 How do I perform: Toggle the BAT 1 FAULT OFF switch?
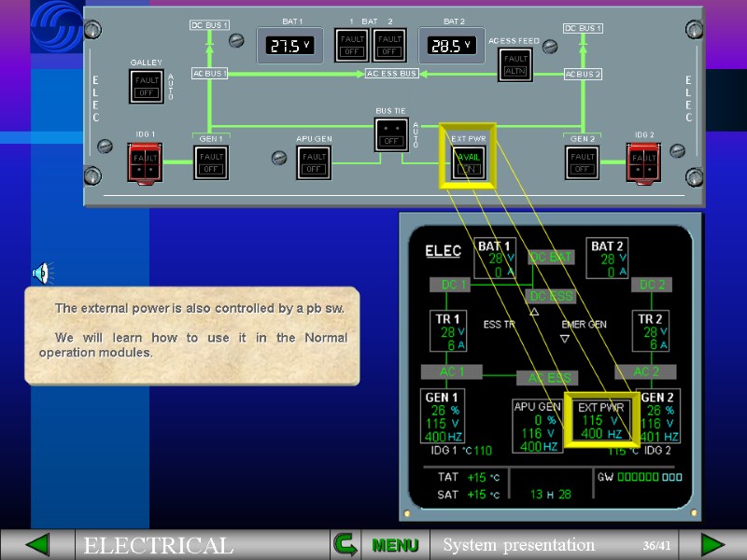350,45
